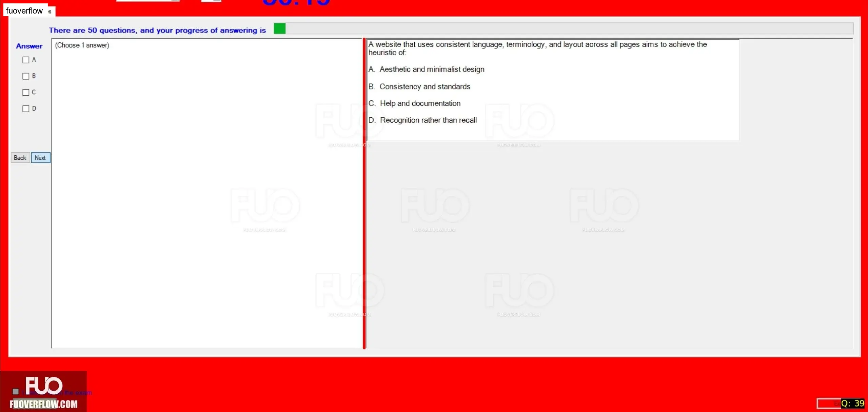
Task: Click the 'Answer' heading label
Action: click(29, 46)
